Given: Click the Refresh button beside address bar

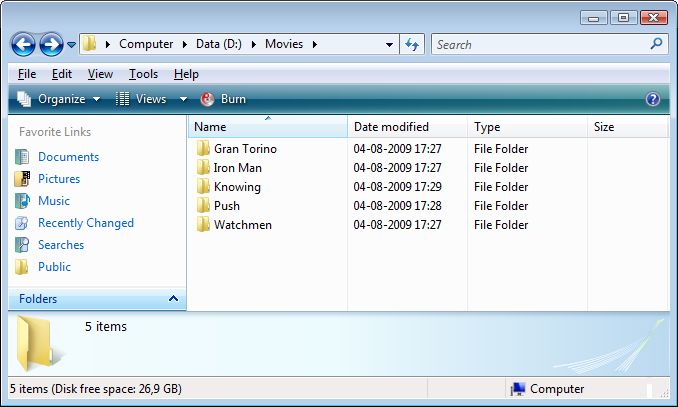Looking at the screenshot, I should click(411, 44).
